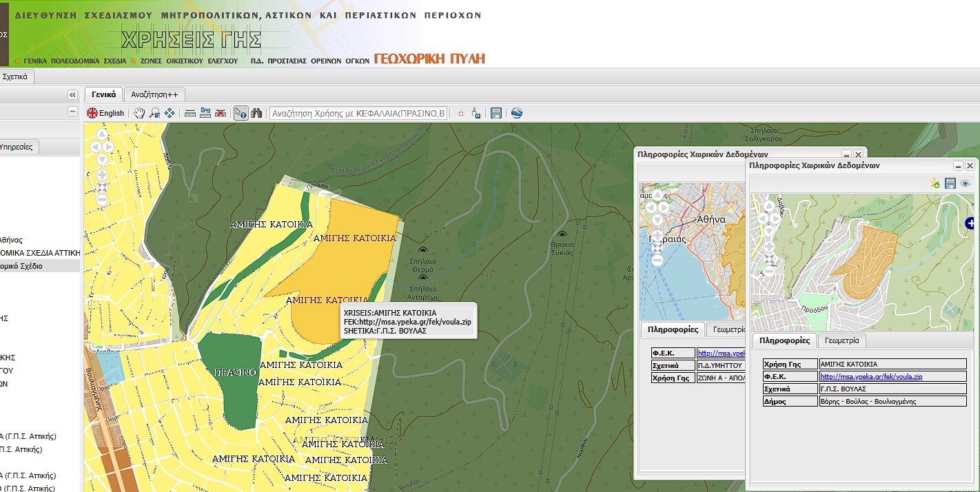Collapse the left panel section with minus button

[72, 112]
